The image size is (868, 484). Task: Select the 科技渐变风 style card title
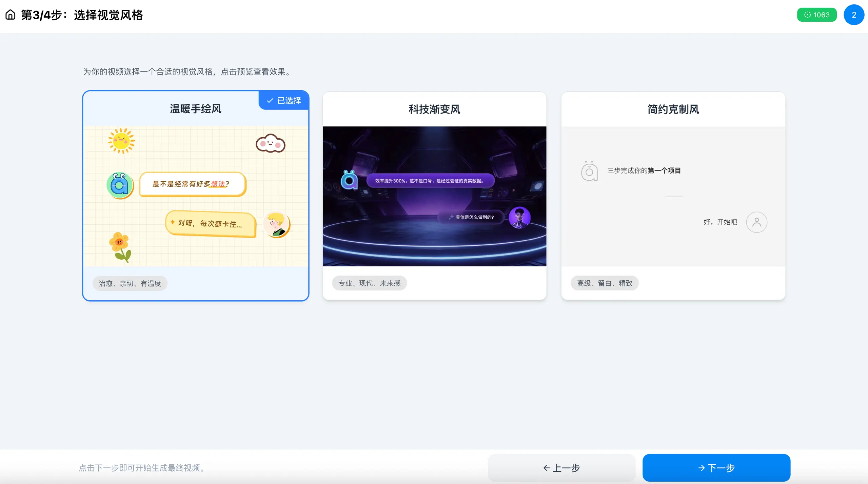(434, 109)
